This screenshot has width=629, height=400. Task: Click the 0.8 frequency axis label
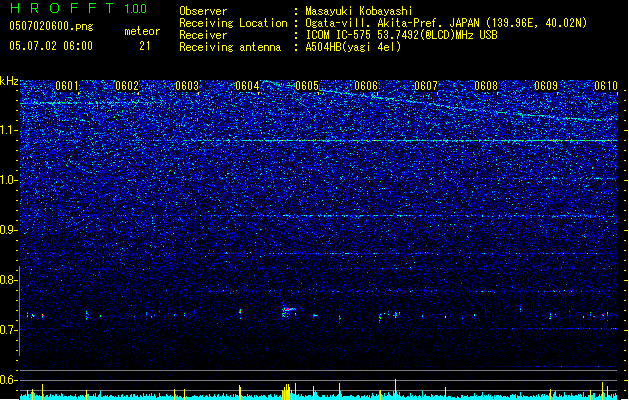[8, 280]
